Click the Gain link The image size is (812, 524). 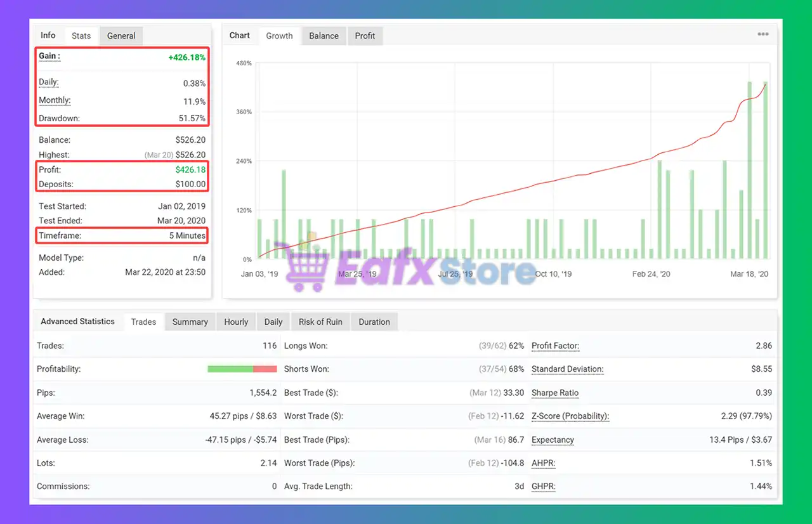[48, 56]
